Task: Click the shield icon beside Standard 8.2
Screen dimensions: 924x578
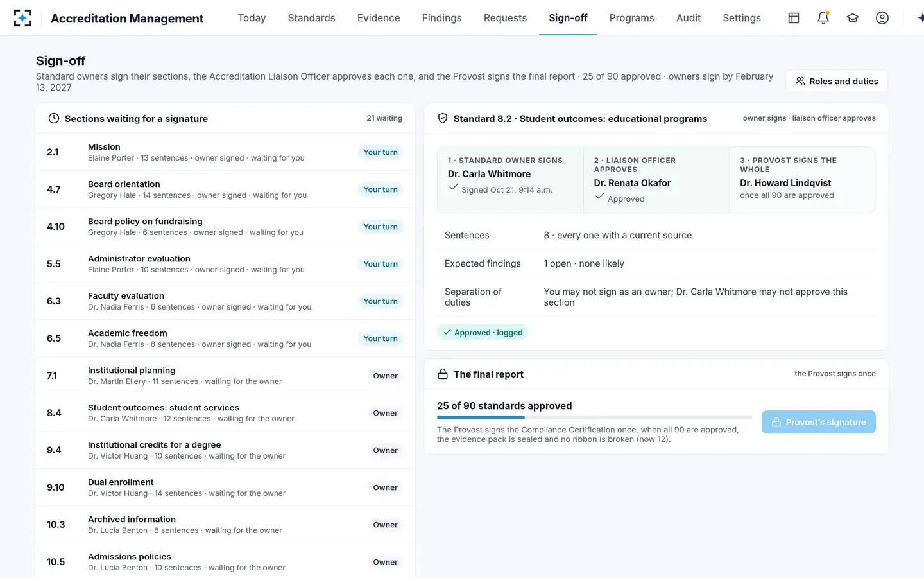Action: pos(443,118)
